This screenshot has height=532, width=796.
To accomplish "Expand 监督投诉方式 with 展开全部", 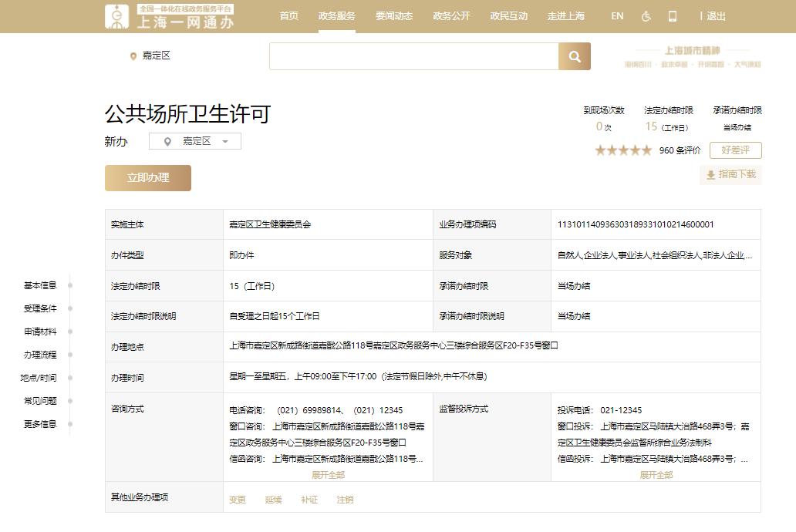I will 656,475.
